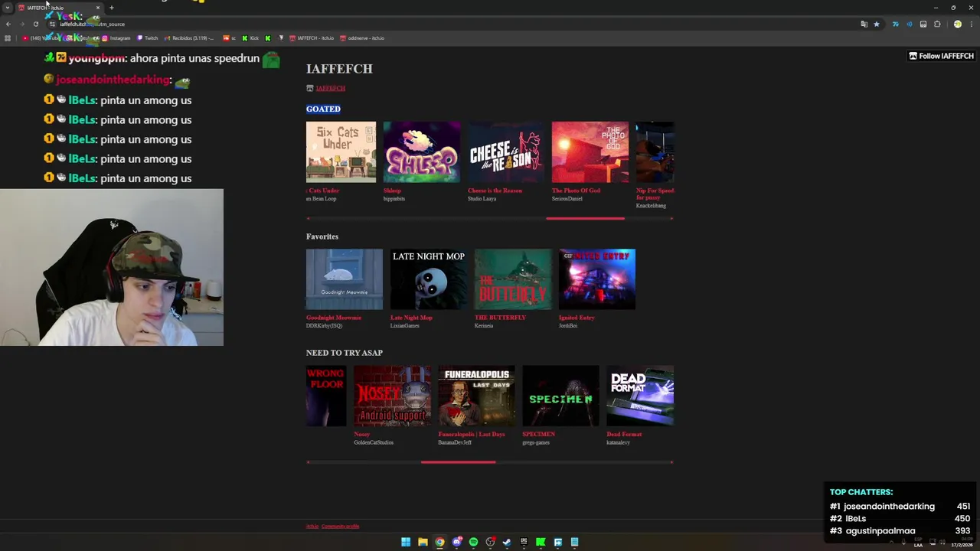Open the Ignited Entry thumbnail

pos(597,279)
